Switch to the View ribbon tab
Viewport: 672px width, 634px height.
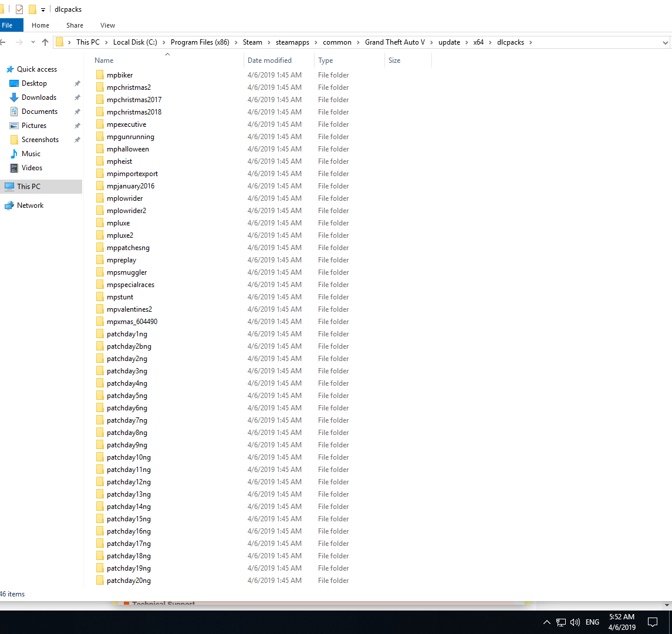tap(107, 25)
